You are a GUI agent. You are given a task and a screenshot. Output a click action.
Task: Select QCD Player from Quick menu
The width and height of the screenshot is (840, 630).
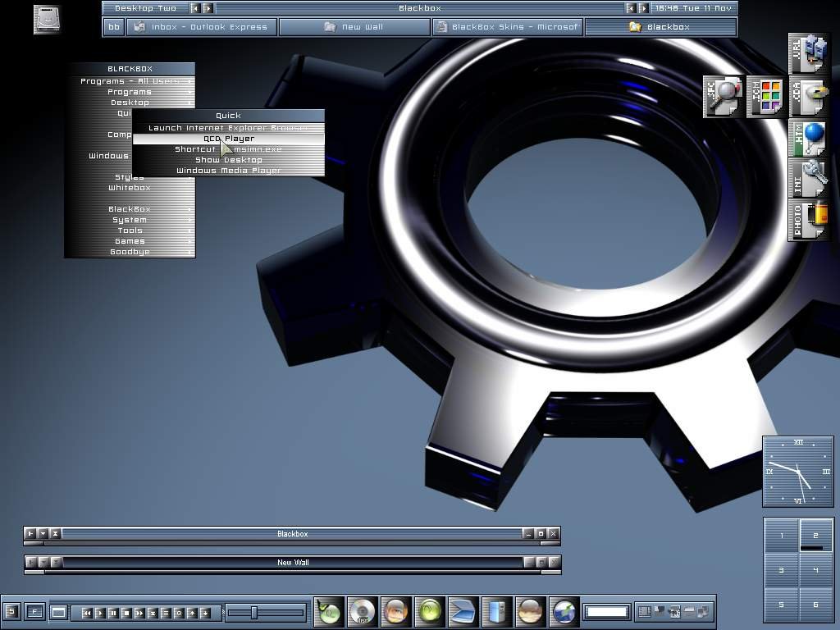click(228, 139)
